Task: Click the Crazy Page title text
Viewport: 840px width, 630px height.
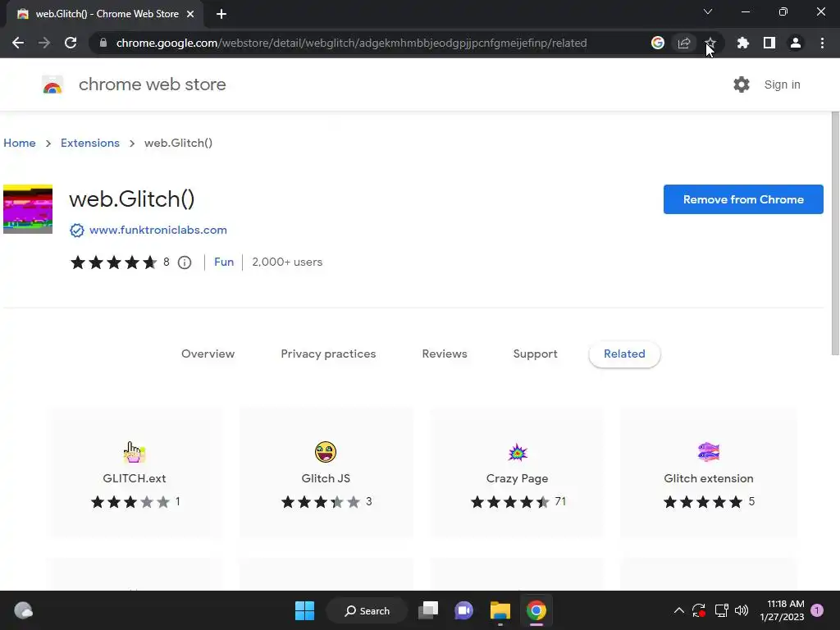Action: point(517,478)
